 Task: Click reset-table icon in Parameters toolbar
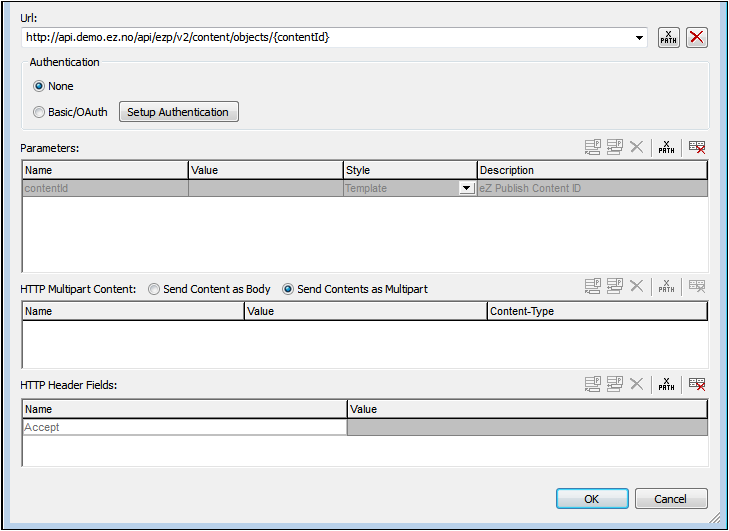[697, 147]
